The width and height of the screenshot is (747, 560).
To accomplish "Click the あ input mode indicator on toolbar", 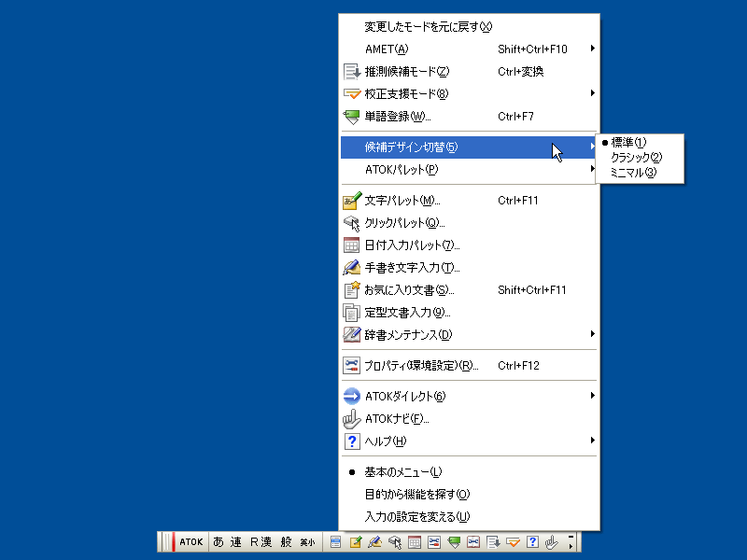I will [218, 542].
